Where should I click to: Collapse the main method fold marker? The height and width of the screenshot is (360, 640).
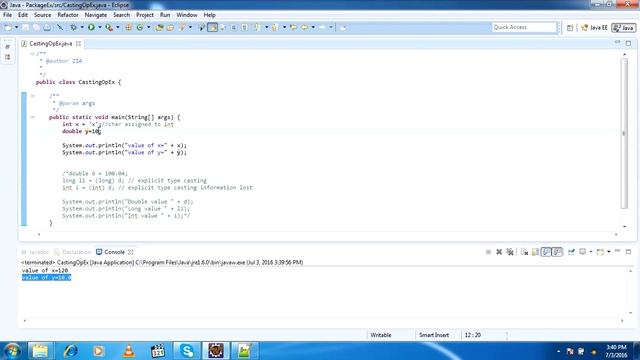click(x=33, y=117)
